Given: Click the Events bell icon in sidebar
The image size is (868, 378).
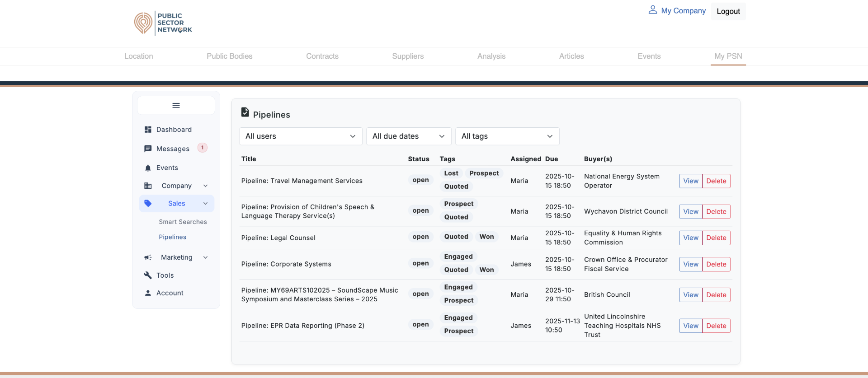Looking at the screenshot, I should pos(148,168).
